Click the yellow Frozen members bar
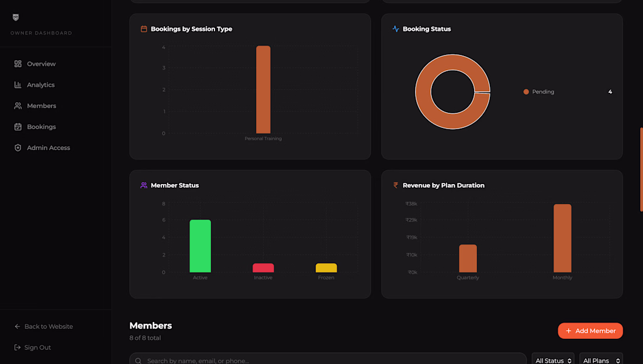Viewport: 643px width, 364px height. [x=326, y=268]
